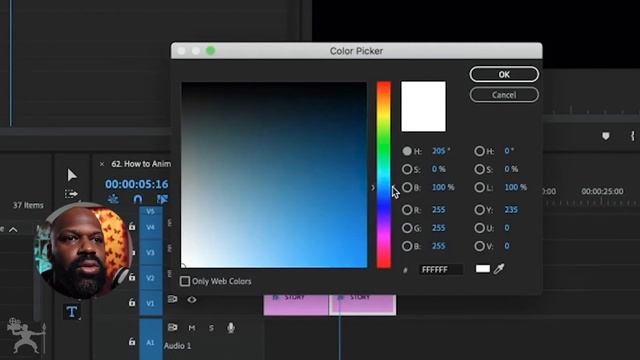Select the second STORY clip on V1
Viewport: 640px width, 360px height.
coord(362,304)
